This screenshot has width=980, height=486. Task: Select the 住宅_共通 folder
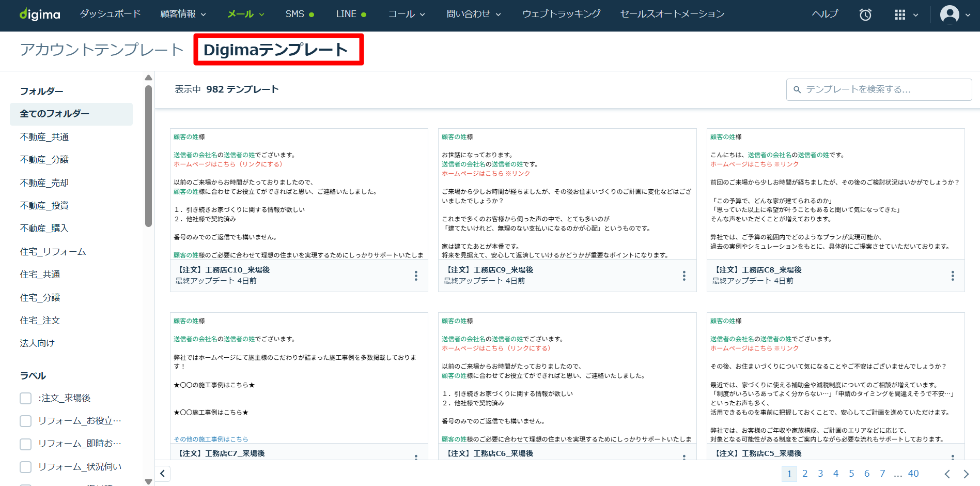[40, 275]
